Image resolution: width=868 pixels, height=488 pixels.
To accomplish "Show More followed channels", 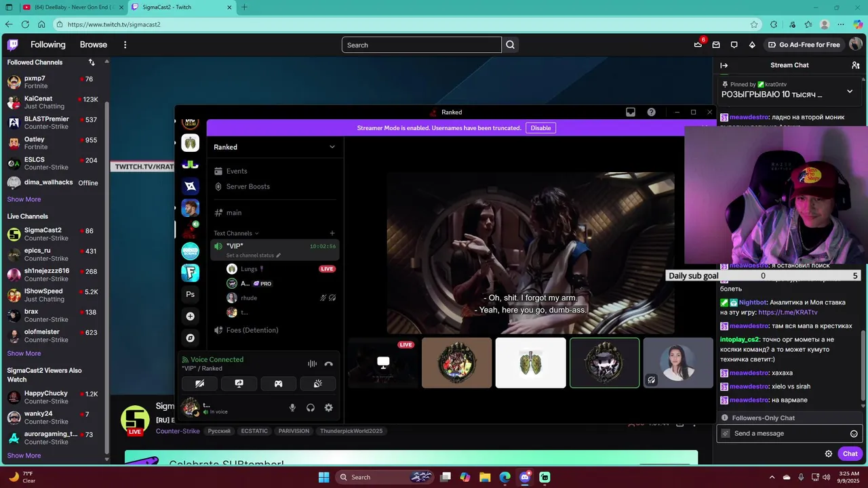I will 24,199.
